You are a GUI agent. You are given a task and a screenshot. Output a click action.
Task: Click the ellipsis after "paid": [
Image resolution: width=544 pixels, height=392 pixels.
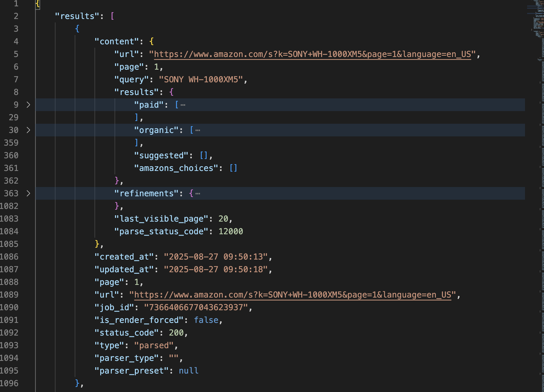pyautogui.click(x=183, y=105)
